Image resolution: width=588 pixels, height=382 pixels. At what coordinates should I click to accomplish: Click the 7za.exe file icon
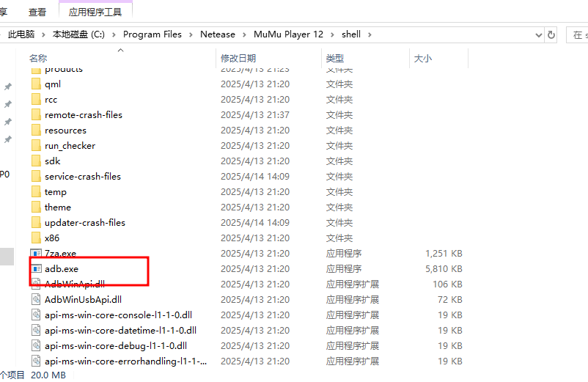pyautogui.click(x=37, y=254)
